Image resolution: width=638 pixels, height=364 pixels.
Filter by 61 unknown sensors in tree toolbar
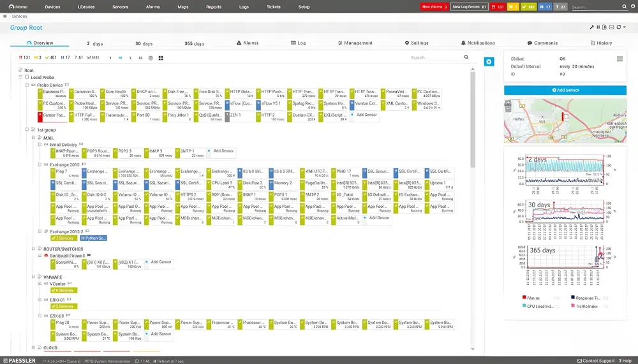pyautogui.click(x=78, y=58)
